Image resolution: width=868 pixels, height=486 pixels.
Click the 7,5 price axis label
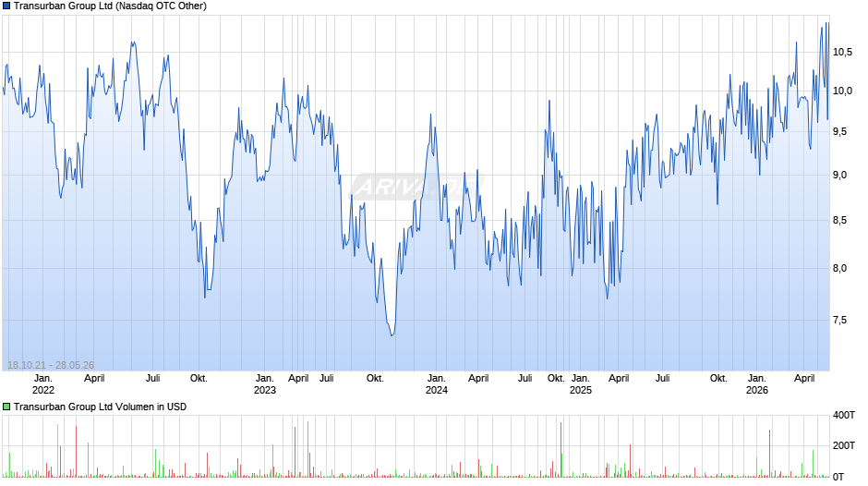tap(839, 321)
